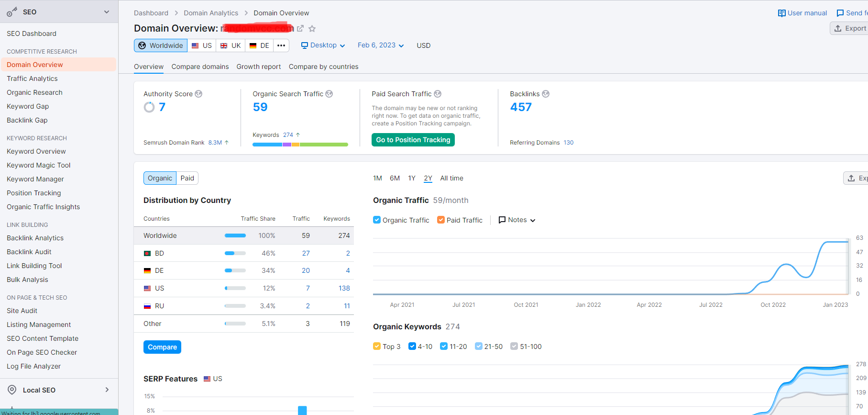Open the Feb 6, 2023 date dropdown
This screenshot has height=415, width=868.
coord(381,45)
